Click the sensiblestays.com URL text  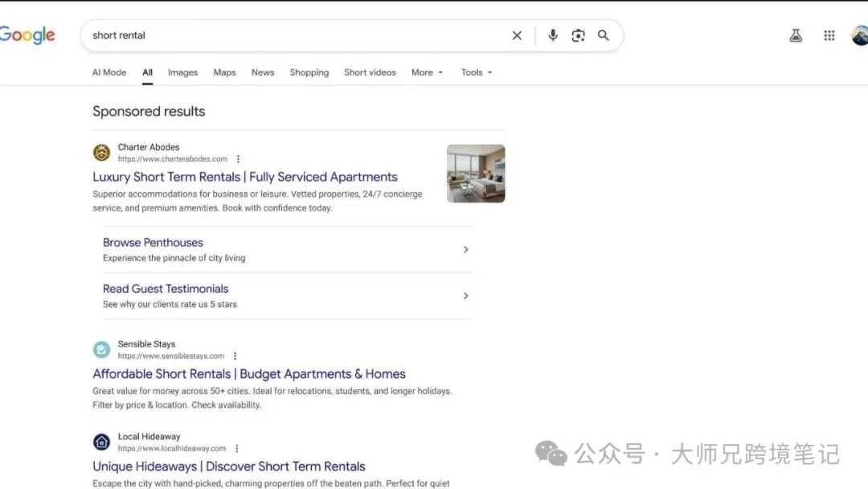pyautogui.click(x=171, y=356)
